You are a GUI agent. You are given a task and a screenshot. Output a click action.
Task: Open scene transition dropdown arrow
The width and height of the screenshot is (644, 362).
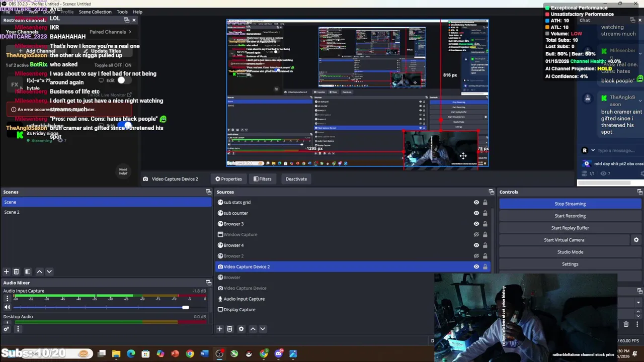(x=638, y=303)
